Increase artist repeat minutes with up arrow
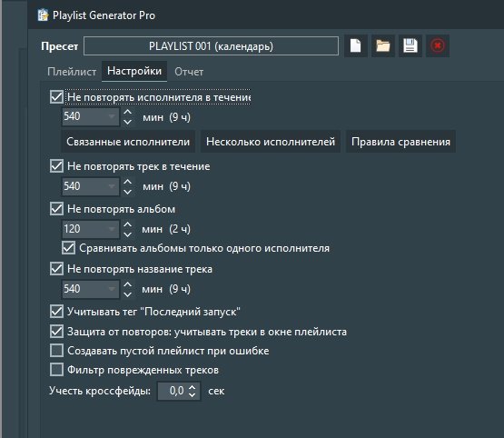Image resolution: width=504 pixels, height=438 pixels. 128,113
